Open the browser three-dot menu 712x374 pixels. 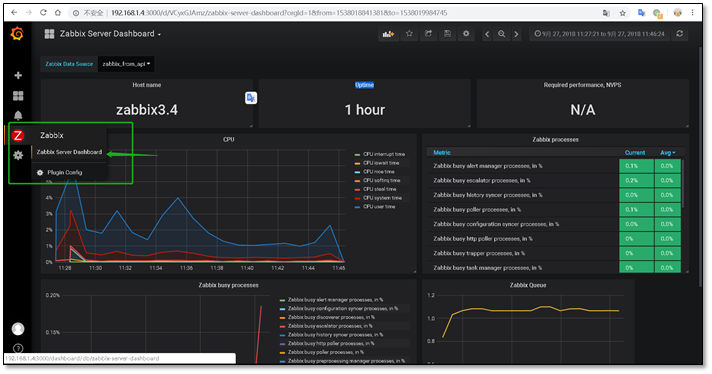(x=693, y=13)
